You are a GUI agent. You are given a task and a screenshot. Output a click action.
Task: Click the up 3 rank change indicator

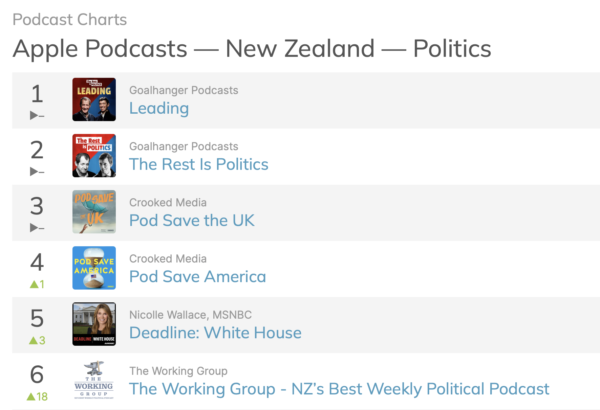click(37, 340)
